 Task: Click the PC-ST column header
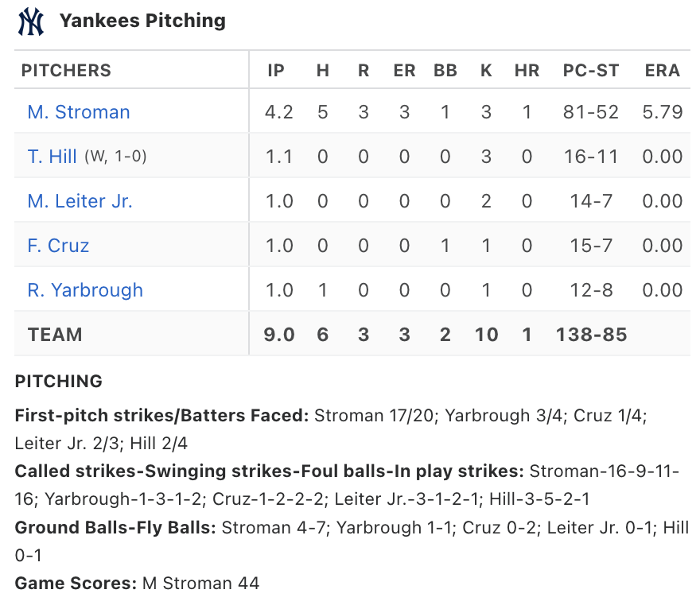(x=591, y=71)
